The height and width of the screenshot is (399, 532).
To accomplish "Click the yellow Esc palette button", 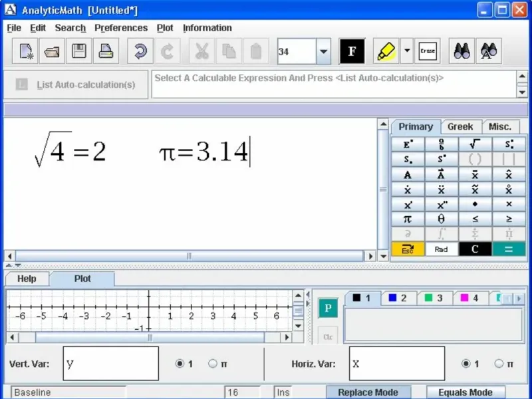I will tap(408, 249).
